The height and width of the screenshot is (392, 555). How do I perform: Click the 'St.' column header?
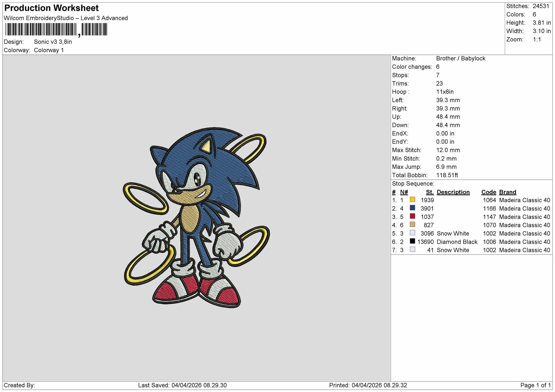(x=430, y=192)
